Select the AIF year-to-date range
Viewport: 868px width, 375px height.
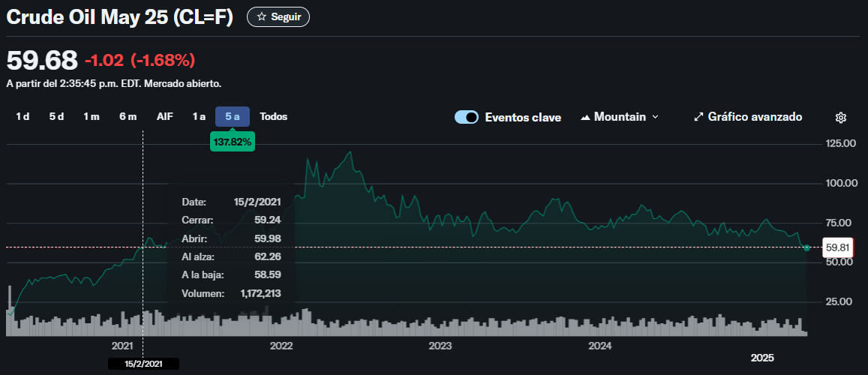(165, 117)
